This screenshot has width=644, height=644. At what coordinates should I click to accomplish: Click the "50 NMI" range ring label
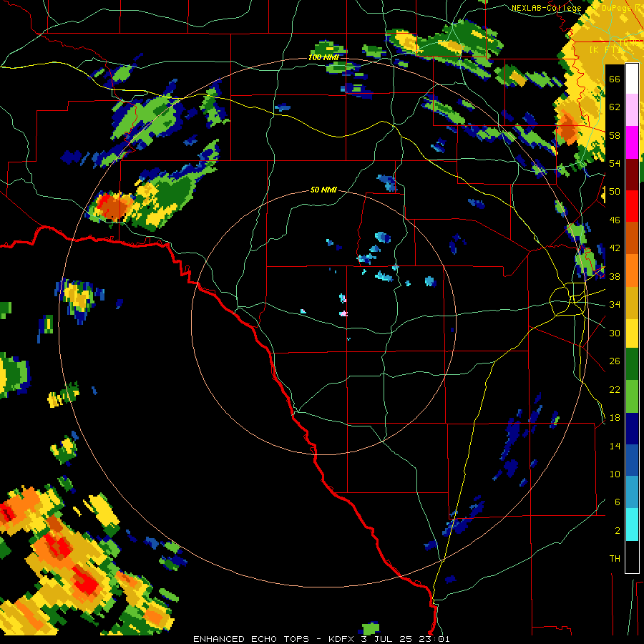point(323,190)
